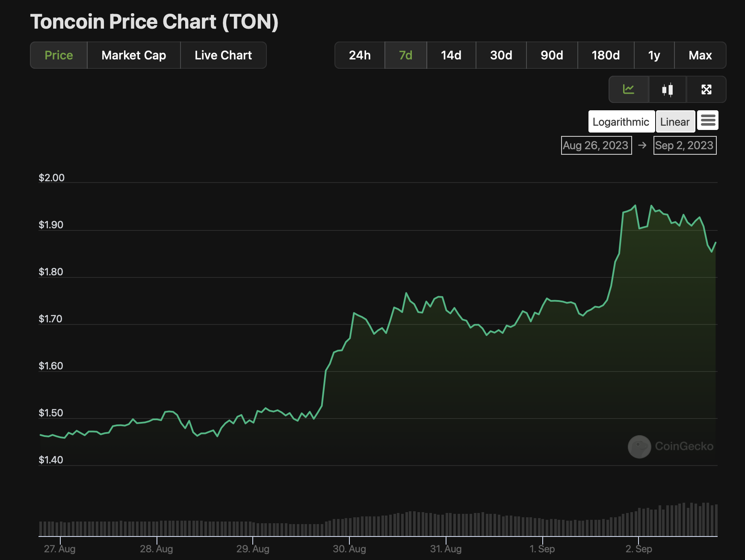Click the 1. Sep date label

click(x=542, y=549)
